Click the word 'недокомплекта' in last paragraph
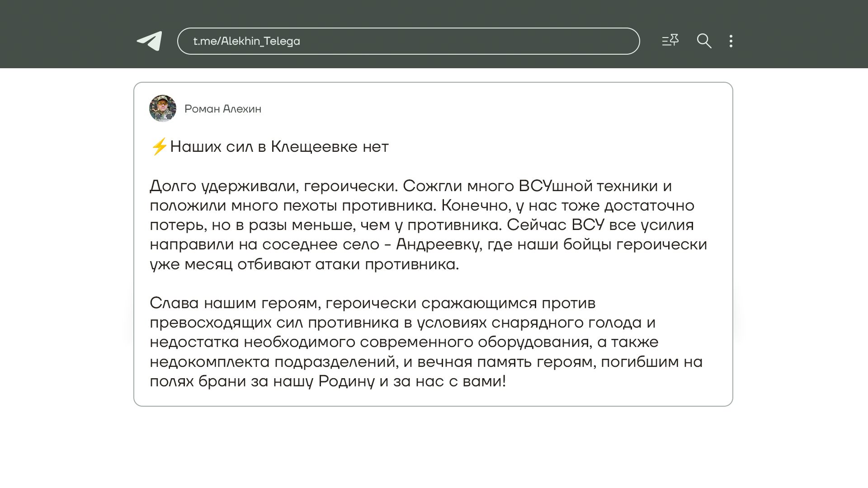868x488 pixels. (x=209, y=362)
